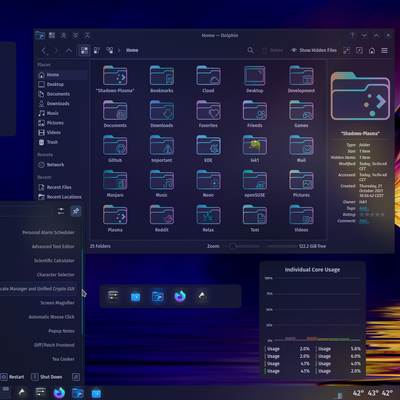The width and height of the screenshot is (400, 400).
Task: Select the KDE folder icon
Action: 208,145
